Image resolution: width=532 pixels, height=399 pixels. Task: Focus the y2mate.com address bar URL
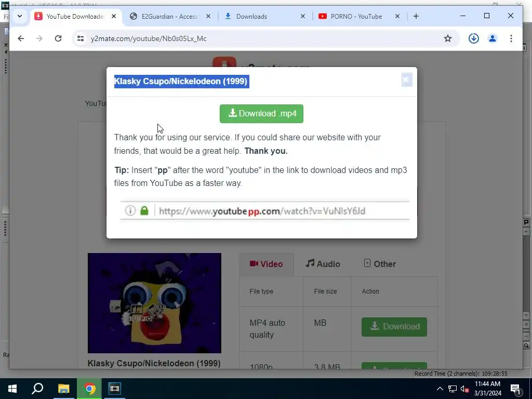point(149,38)
